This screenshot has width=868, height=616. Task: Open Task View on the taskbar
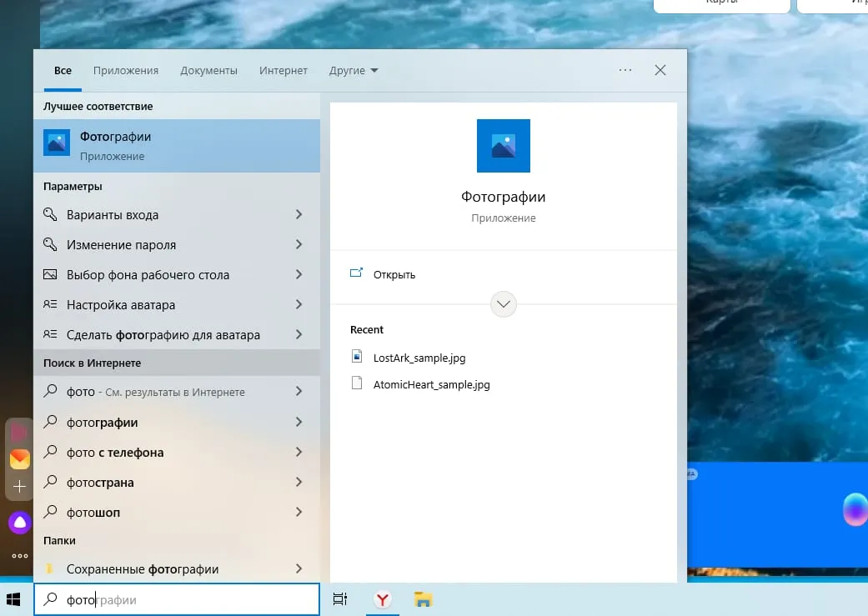339,598
